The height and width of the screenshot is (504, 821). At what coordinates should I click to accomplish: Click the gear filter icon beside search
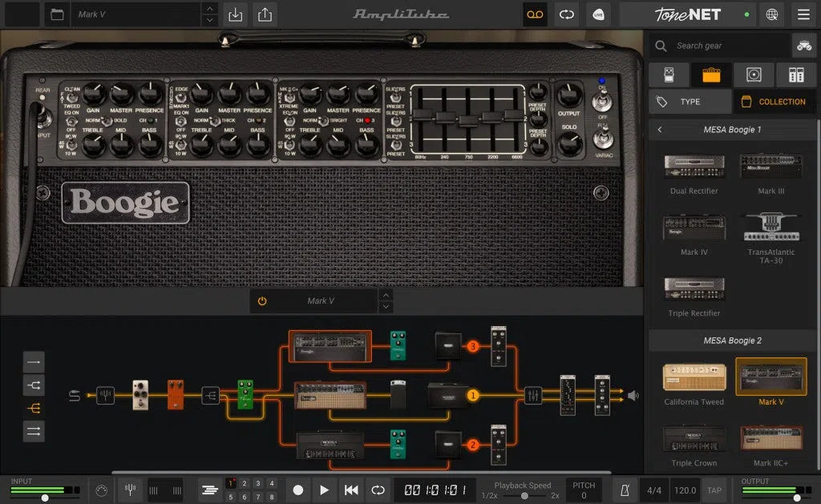click(x=804, y=46)
